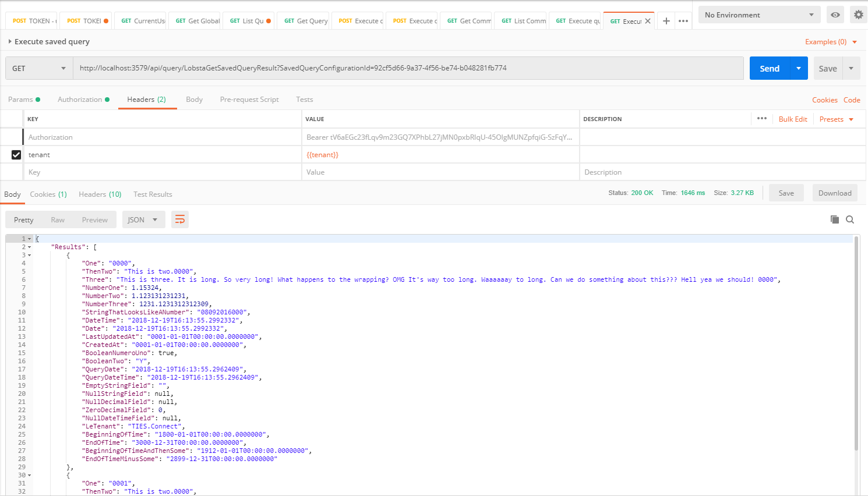The height and width of the screenshot is (496, 868).
Task: Expand the Execute saved query title arrow
Action: tap(10, 41)
